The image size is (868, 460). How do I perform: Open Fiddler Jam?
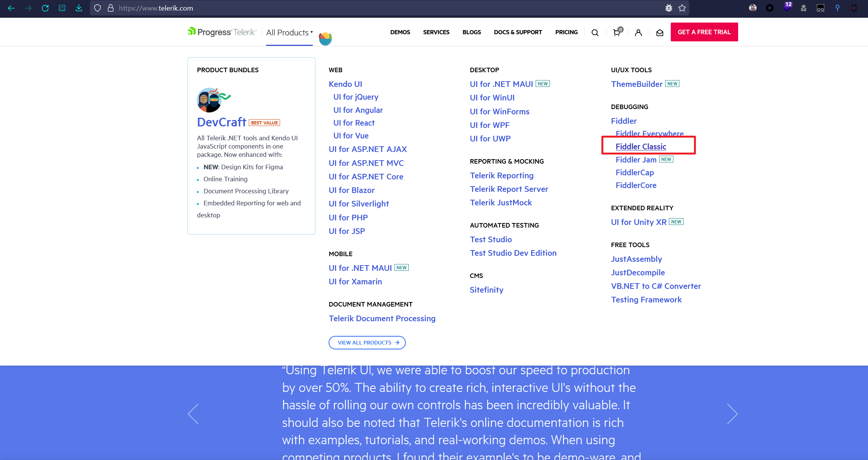click(636, 160)
